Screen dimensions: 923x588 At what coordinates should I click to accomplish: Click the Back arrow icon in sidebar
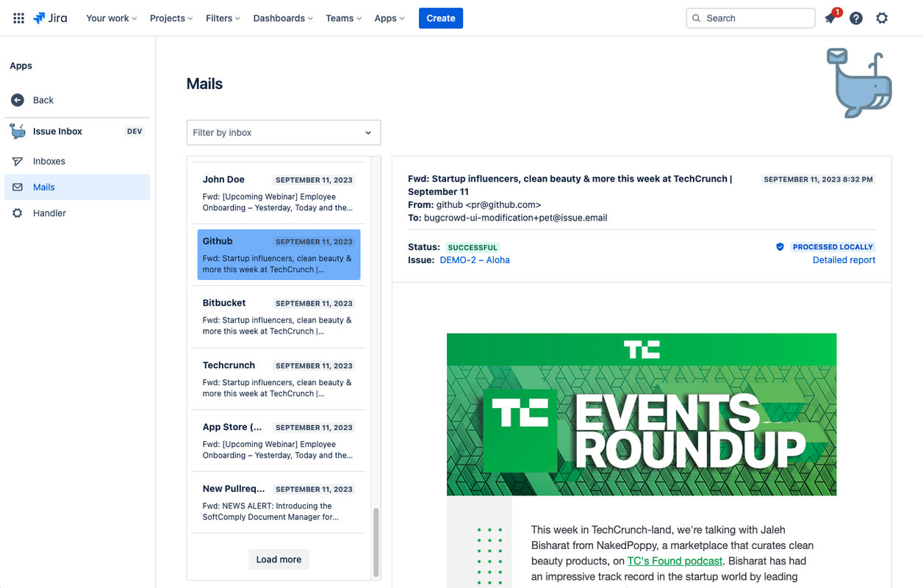coord(18,100)
